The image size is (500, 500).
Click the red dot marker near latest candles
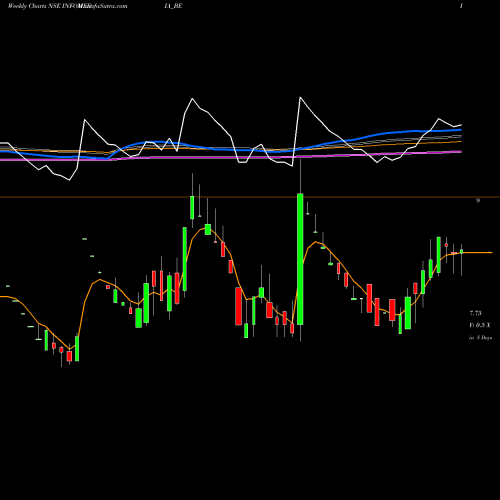[x=446, y=245]
